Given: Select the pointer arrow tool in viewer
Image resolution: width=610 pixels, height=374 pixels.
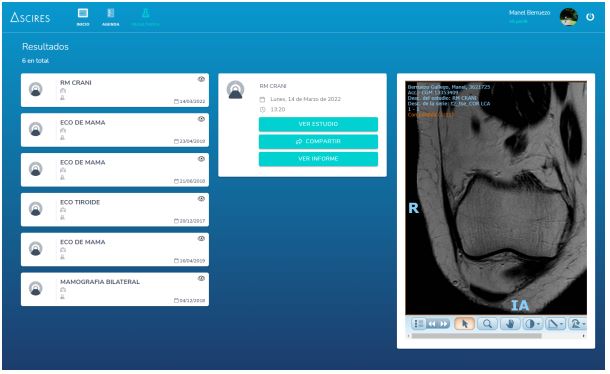Looking at the screenshot, I should click(465, 323).
